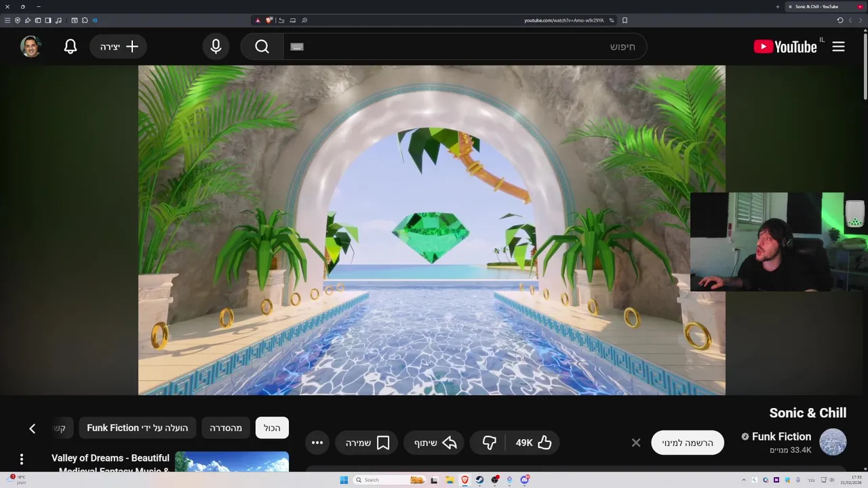868x488 pixels.
Task: Toggle the browser sidebar panel icon
Action: (48, 20)
